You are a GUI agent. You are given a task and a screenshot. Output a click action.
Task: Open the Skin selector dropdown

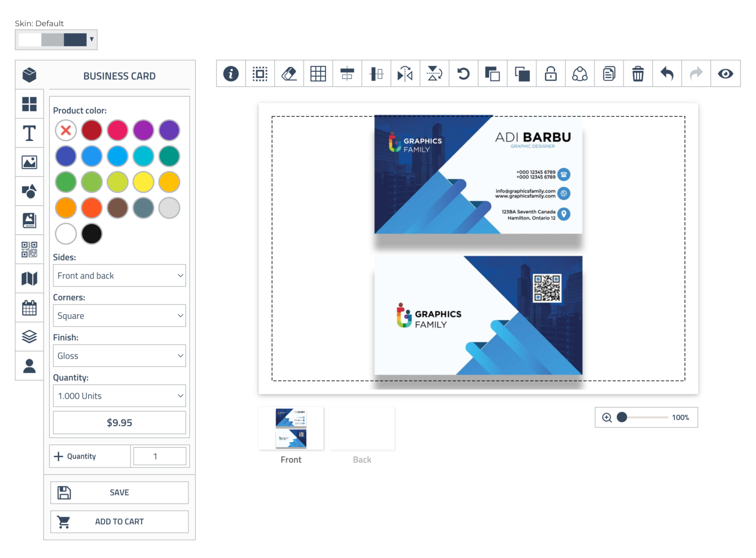pyautogui.click(x=56, y=39)
